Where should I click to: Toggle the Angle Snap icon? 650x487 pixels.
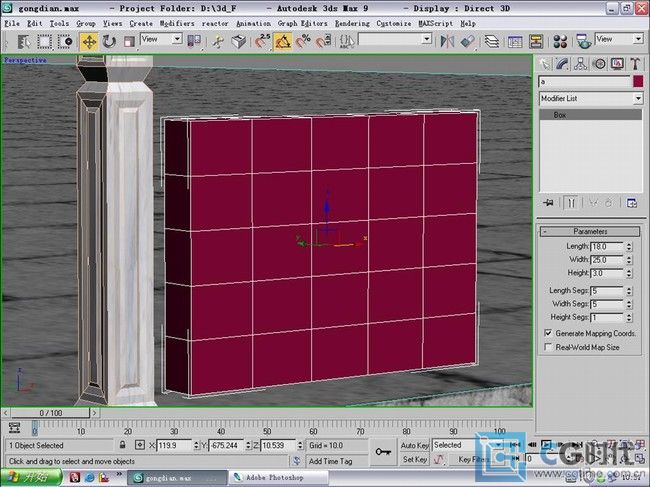283,41
